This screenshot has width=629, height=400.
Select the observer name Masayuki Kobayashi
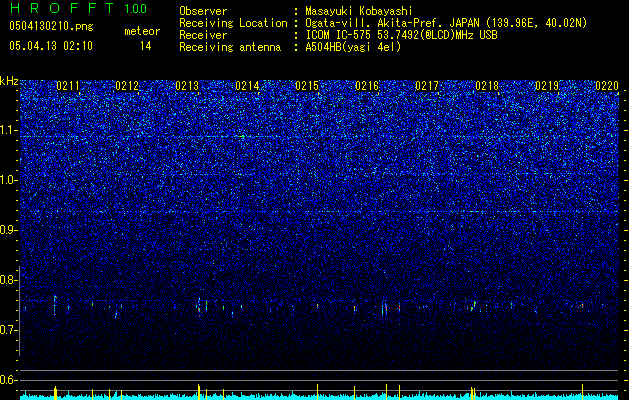[x=359, y=11]
